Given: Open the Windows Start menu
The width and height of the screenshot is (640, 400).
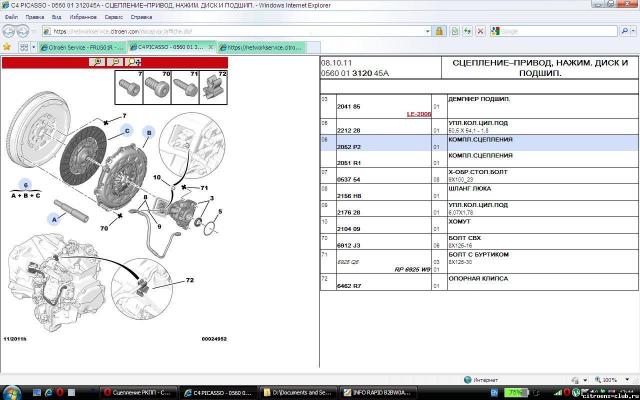Looking at the screenshot, I should click(x=10, y=391).
